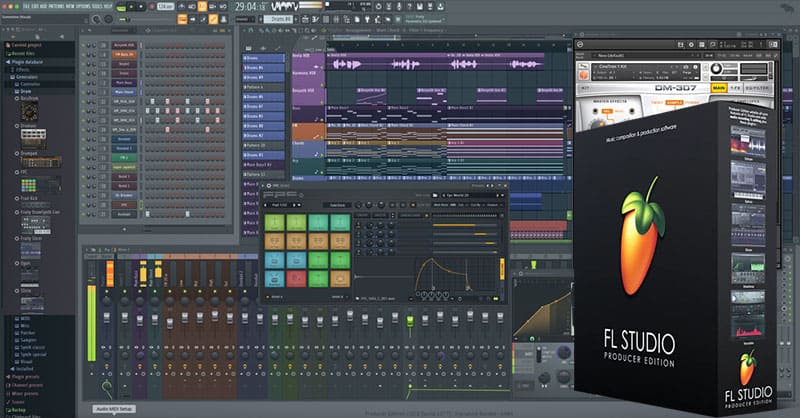800x418 pixels.
Task: Mute the orange FM Bass channel in Channel rack
Action: [83, 55]
